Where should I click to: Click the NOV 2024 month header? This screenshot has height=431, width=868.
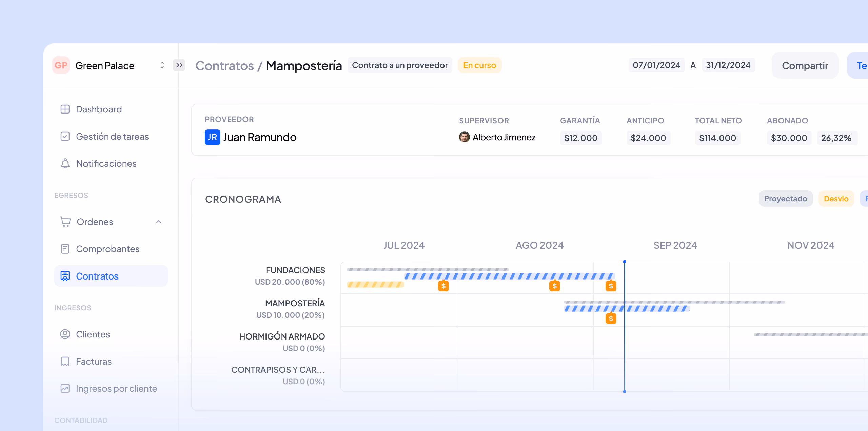[811, 245]
